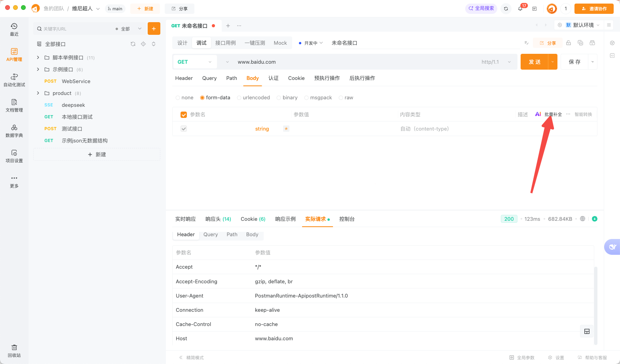
Task: Open the 开发中 status dropdown
Action: pyautogui.click(x=311, y=43)
